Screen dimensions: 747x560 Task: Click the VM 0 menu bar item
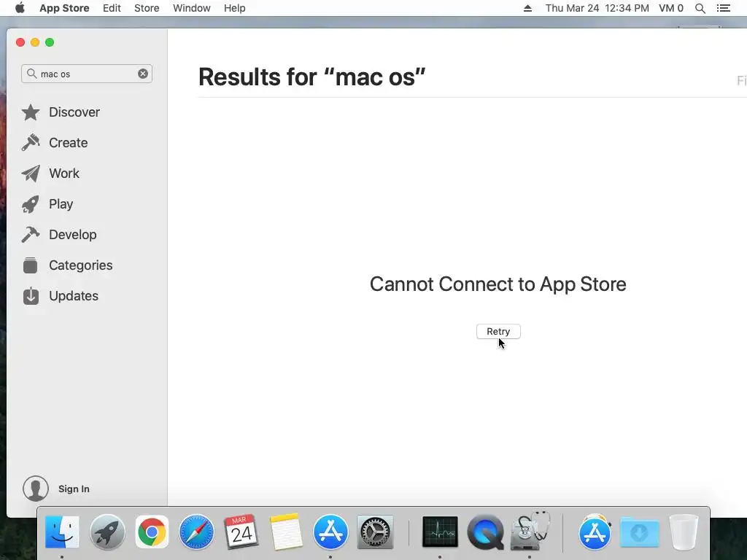(671, 8)
